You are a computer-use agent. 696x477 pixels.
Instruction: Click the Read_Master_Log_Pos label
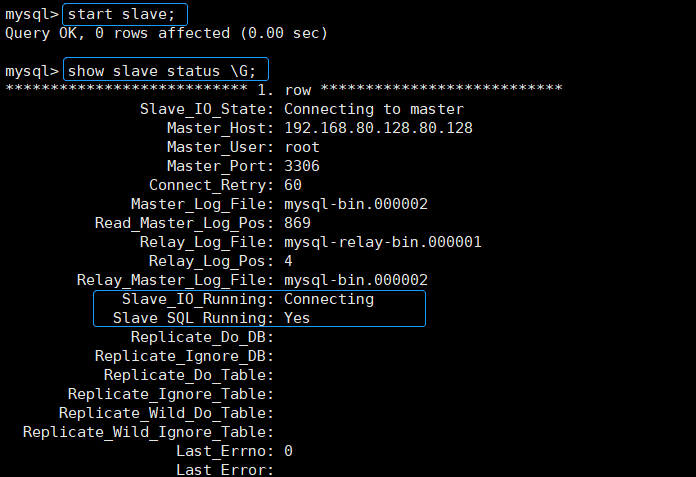click(x=184, y=223)
